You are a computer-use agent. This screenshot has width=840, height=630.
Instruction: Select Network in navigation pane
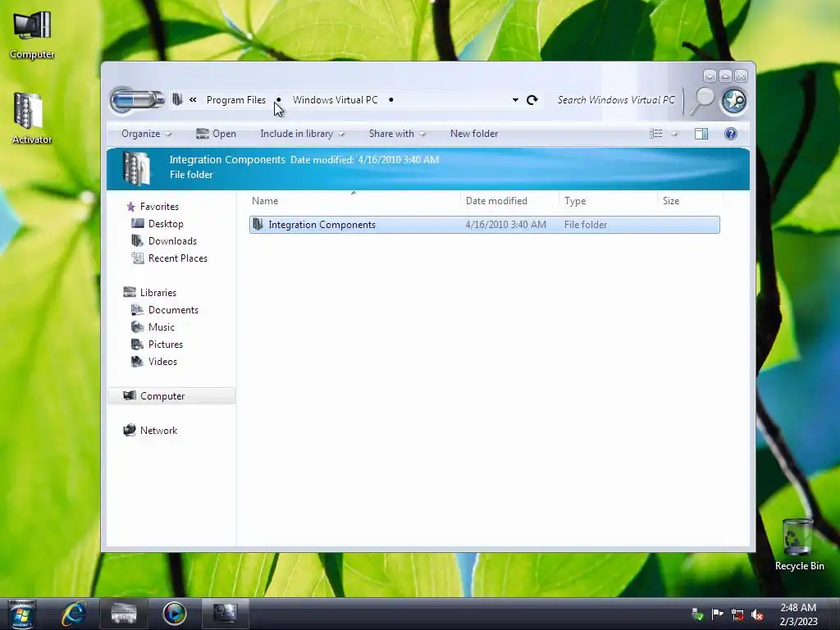[x=158, y=430]
